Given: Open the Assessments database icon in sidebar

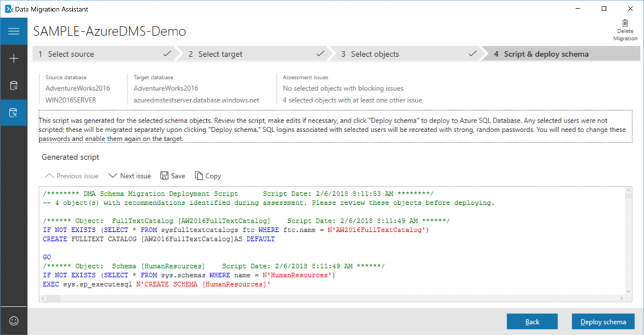Looking at the screenshot, I should (14, 86).
